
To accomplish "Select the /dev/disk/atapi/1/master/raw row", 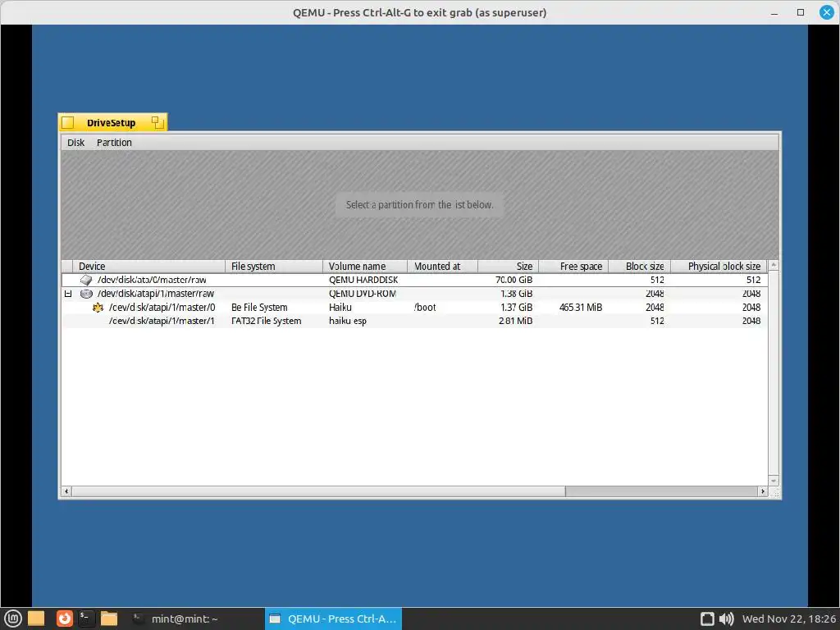I will (x=414, y=294).
